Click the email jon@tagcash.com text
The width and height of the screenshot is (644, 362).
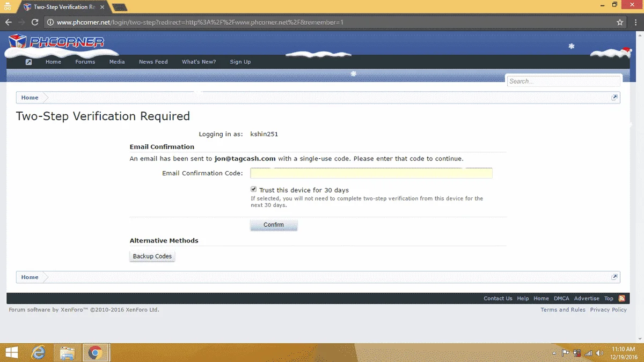tap(245, 159)
